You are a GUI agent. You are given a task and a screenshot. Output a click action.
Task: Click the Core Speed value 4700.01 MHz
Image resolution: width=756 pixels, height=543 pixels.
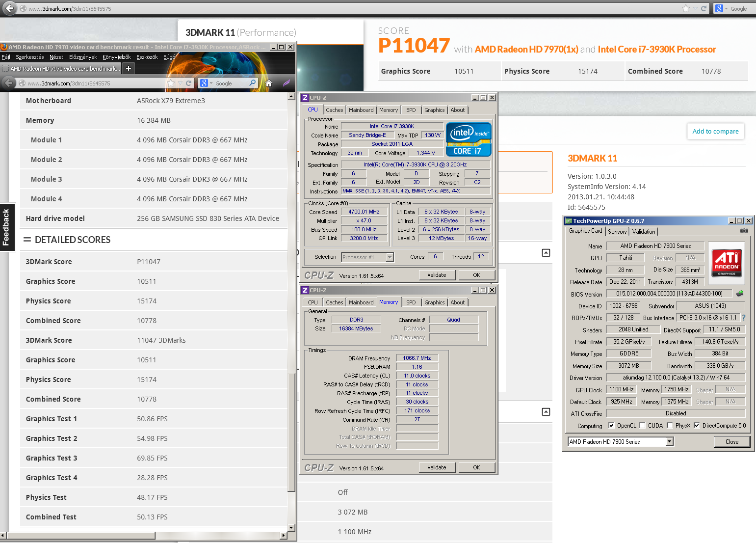[x=364, y=212]
